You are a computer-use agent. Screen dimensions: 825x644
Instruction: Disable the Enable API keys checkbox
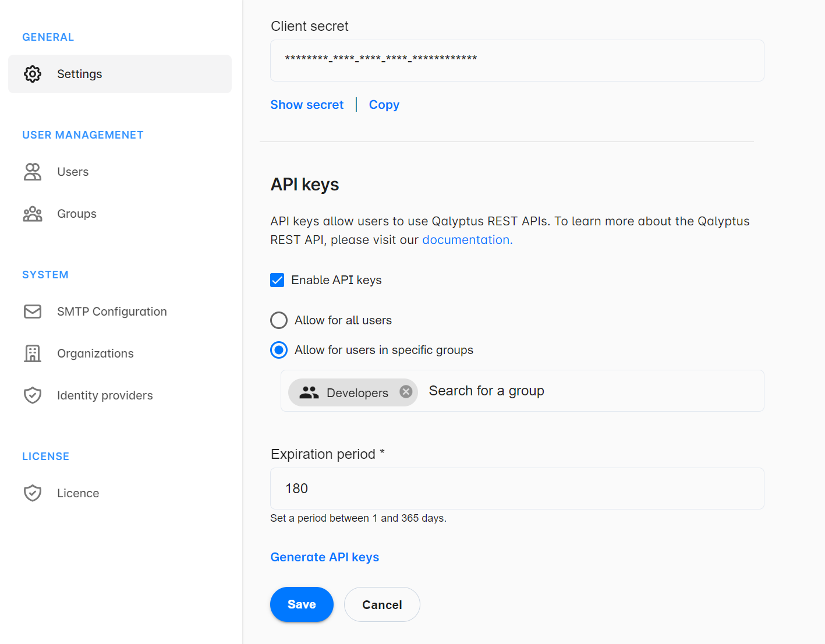point(278,280)
